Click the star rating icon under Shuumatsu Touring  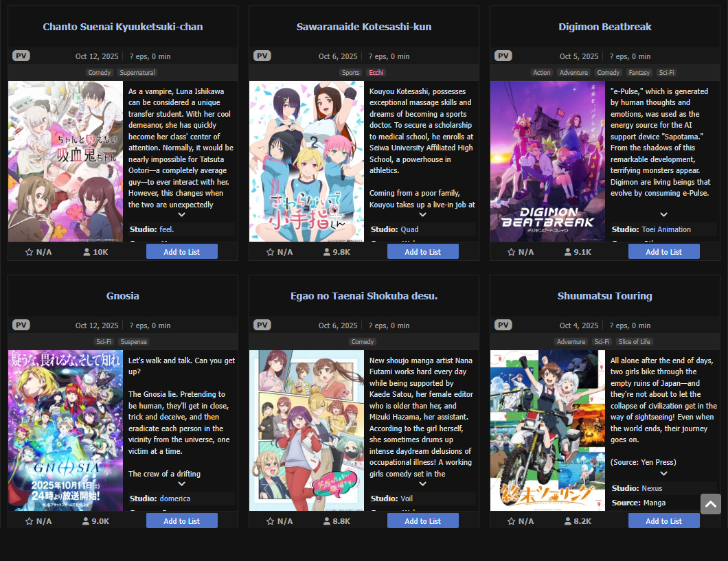(x=511, y=521)
